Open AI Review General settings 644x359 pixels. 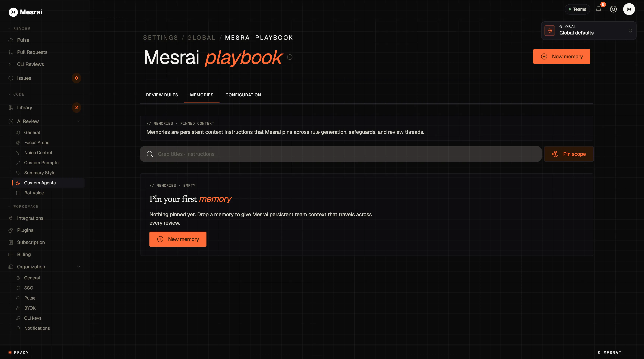click(x=32, y=133)
